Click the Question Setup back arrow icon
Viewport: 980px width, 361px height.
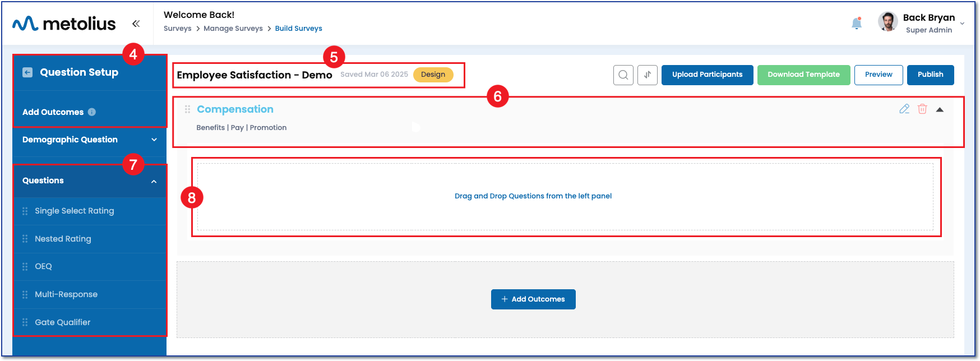tap(27, 72)
